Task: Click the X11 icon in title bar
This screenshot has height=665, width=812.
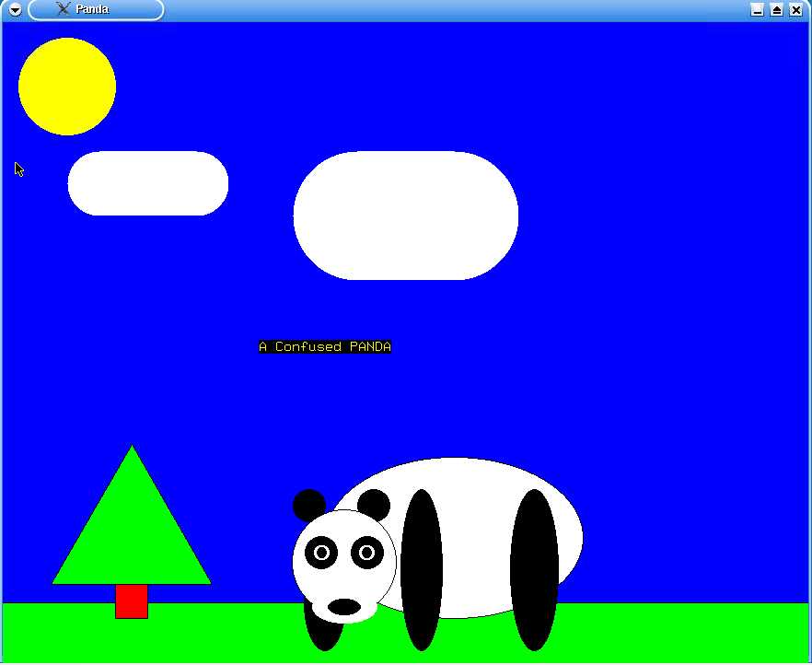Action: 64,9
